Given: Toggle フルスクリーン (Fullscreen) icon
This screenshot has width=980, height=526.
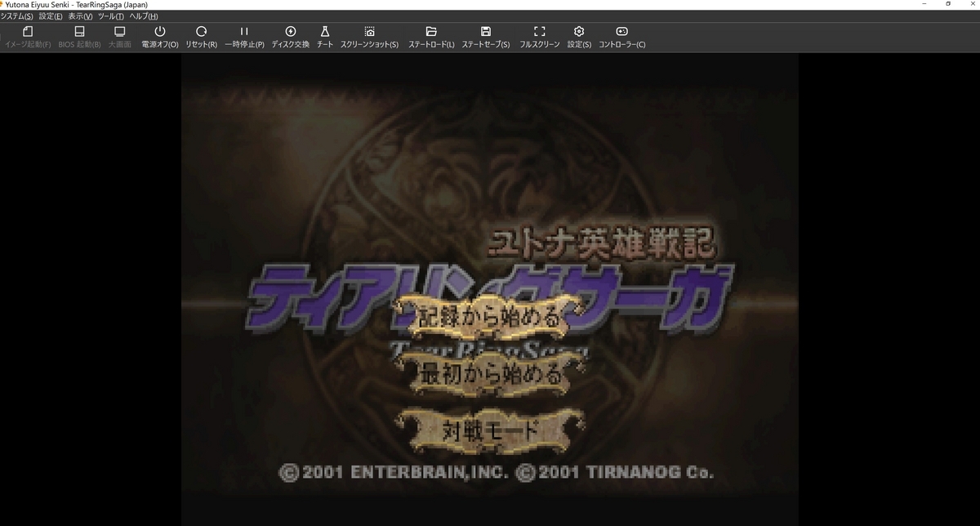Looking at the screenshot, I should (540, 31).
